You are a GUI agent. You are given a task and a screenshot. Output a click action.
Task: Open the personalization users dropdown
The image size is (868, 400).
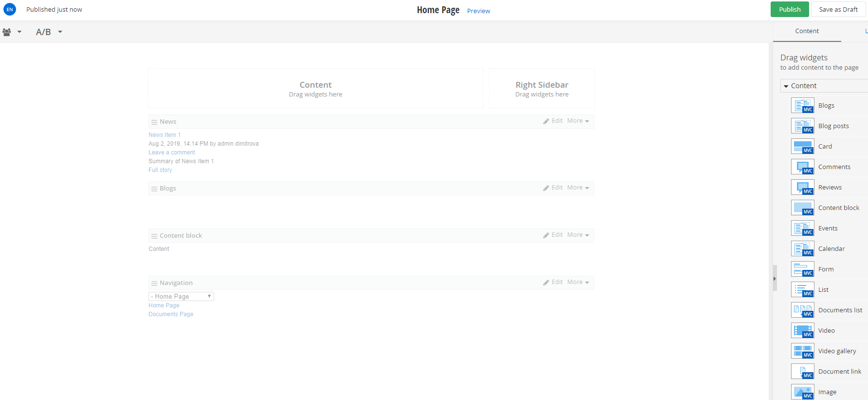pyautogui.click(x=12, y=32)
